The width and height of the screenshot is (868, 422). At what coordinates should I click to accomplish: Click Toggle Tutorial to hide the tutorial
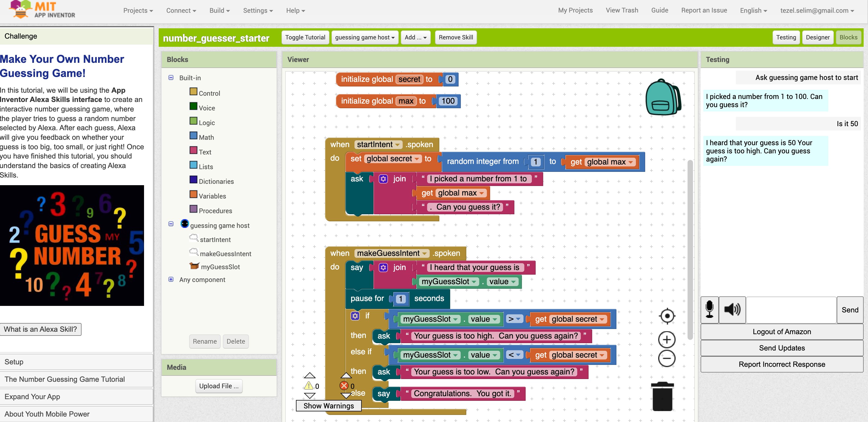pyautogui.click(x=305, y=38)
